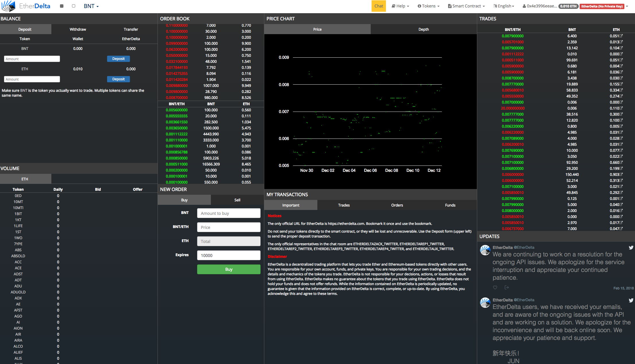Switch new order to Sell
Image resolution: width=635 pixels, height=364 pixels.
(x=237, y=200)
